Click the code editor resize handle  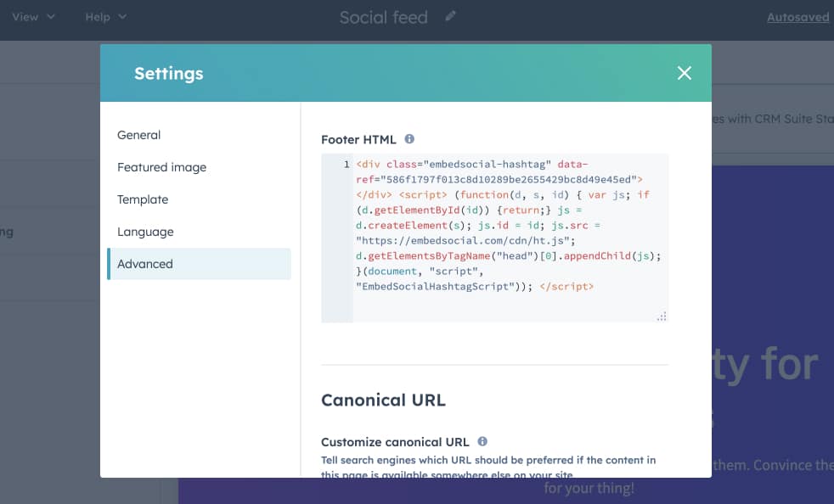pos(661,316)
